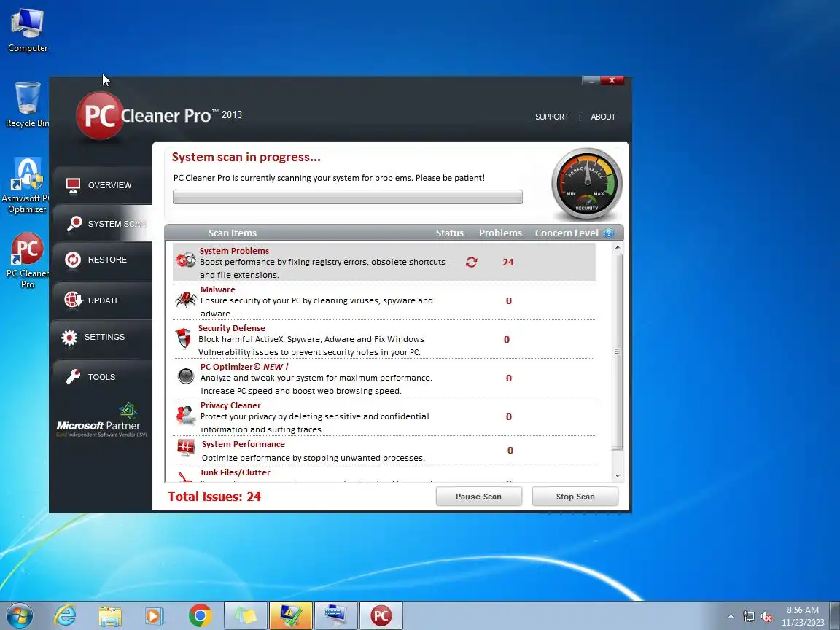Open the Tools section
This screenshot has height=630, width=840.
pyautogui.click(x=102, y=377)
